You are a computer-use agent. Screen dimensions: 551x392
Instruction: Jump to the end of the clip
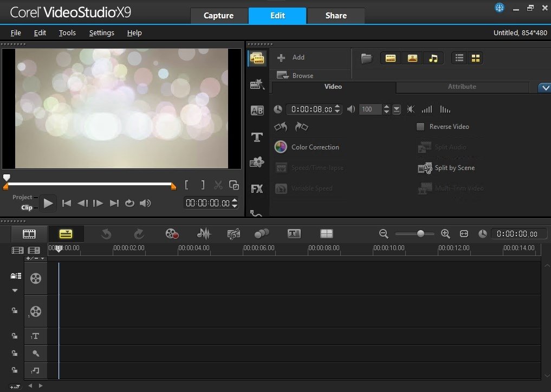[114, 204]
